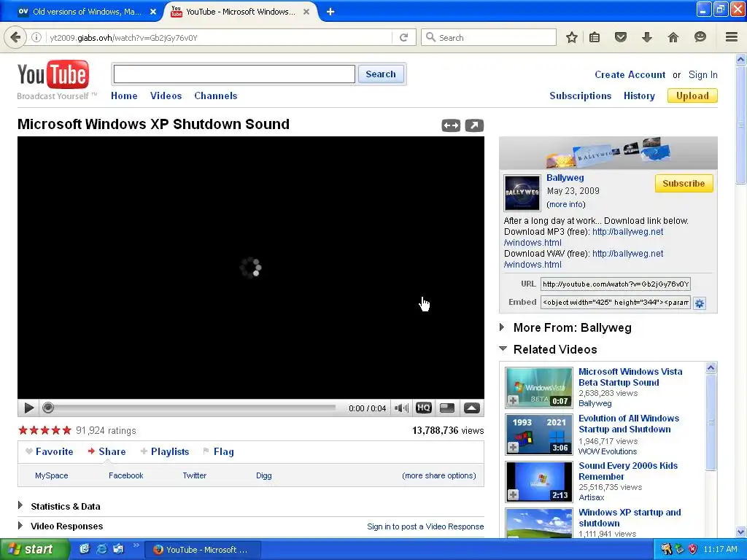Share the video on MySpace
The width and height of the screenshot is (747, 560).
tap(52, 475)
